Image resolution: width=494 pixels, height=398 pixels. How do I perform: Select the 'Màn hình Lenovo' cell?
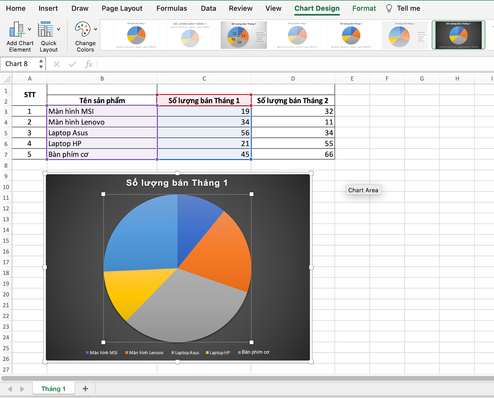(102, 122)
